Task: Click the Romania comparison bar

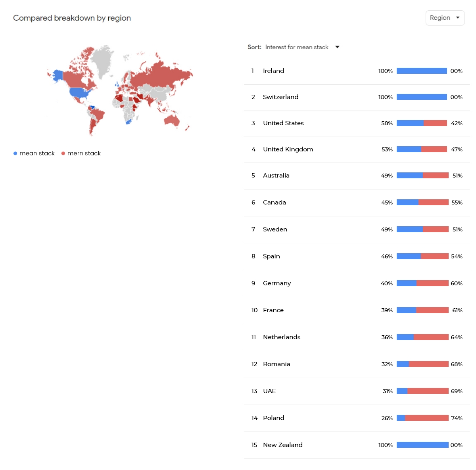Action: coord(422,364)
